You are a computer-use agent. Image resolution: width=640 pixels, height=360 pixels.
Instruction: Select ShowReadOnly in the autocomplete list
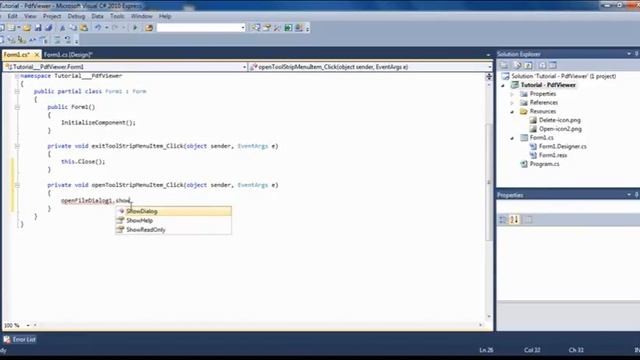(x=173, y=230)
